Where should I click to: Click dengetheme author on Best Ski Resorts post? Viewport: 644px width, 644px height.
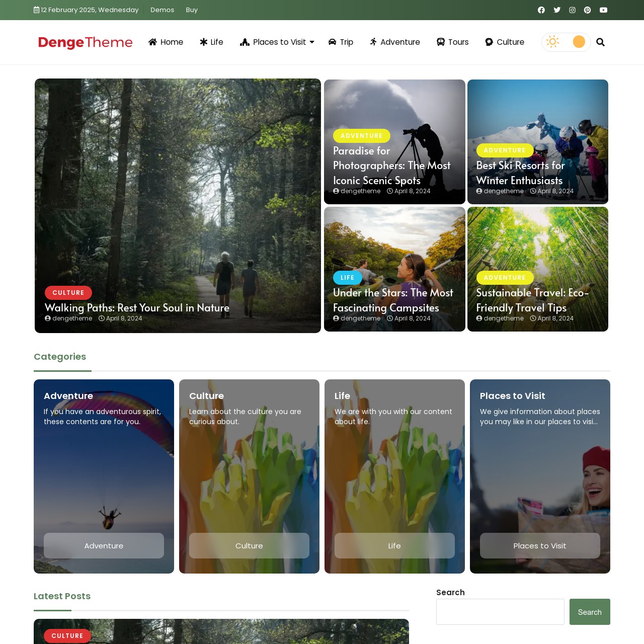pyautogui.click(x=504, y=191)
